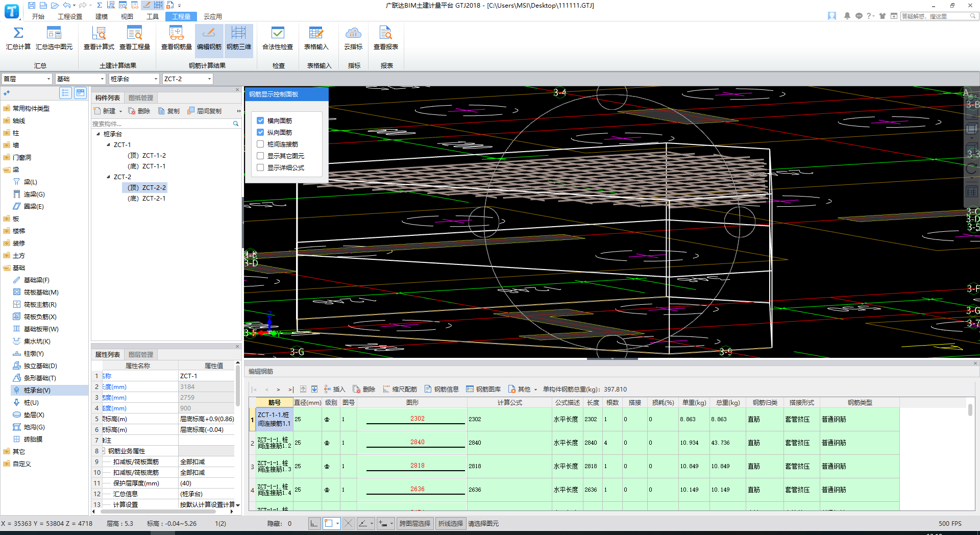Open the 其他 dropdown in rebar toolbar
Viewport: 980px width, 535px height.
pos(523,389)
